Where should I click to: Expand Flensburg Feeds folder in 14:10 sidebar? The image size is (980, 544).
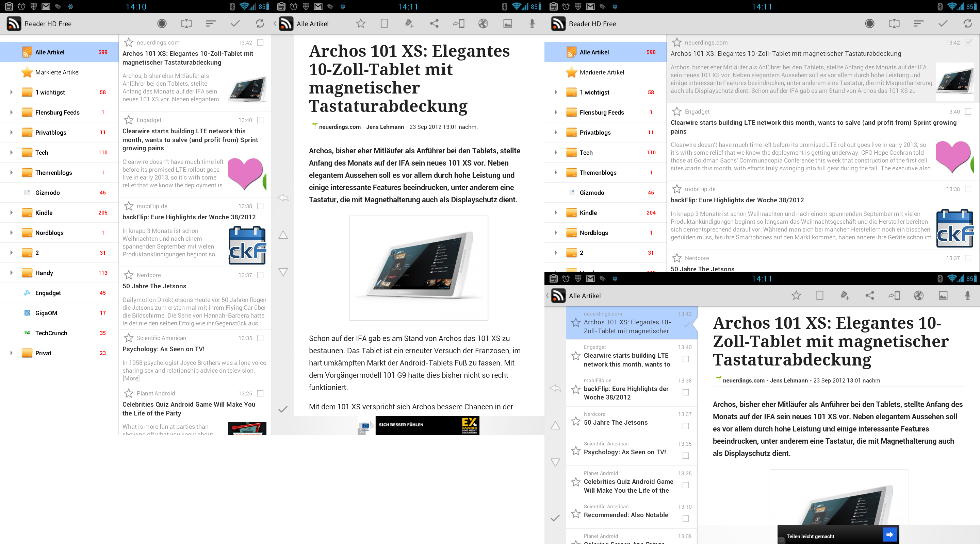click(x=12, y=113)
